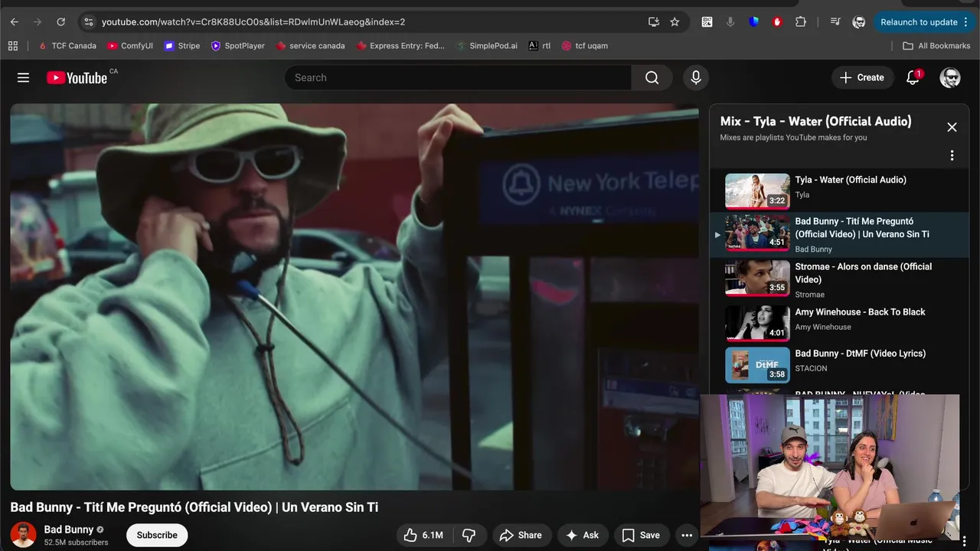Open Bad Bunny channel name link
980x551 pixels.
point(69,530)
